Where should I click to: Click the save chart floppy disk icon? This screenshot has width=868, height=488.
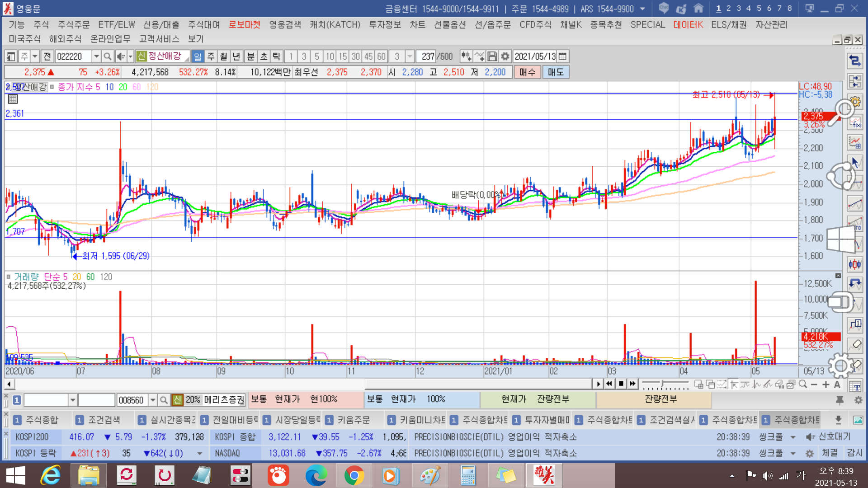pos(492,56)
